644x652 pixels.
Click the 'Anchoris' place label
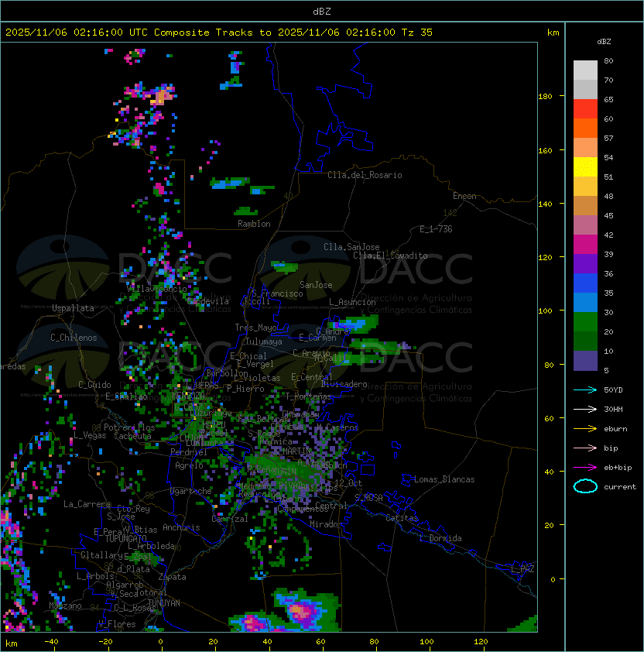(181, 527)
